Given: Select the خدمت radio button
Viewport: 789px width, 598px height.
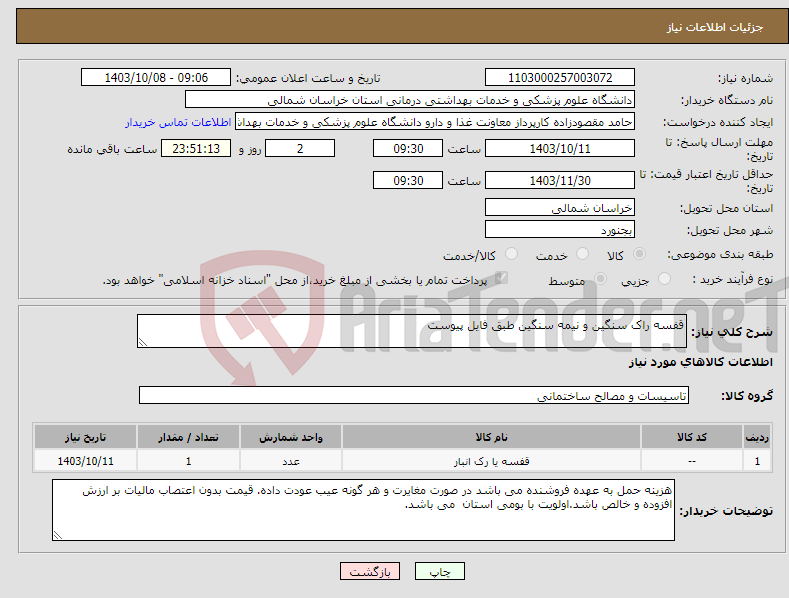Looking at the screenshot, I should 582,254.
